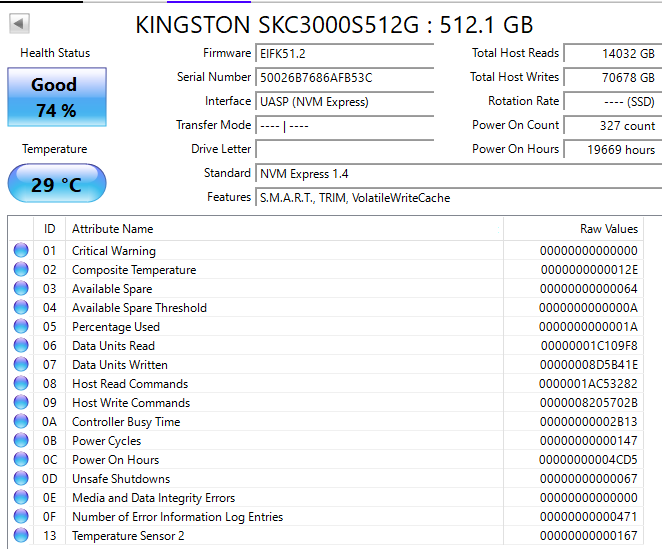Screen dimensions: 662x549
Task: Select the Host Write Commands attribute name
Action: [131, 403]
